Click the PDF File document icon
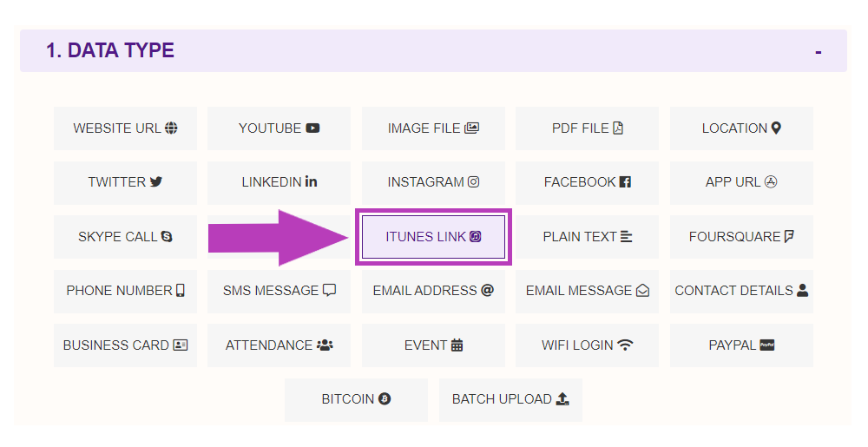The height and width of the screenshot is (447, 868). (x=618, y=128)
